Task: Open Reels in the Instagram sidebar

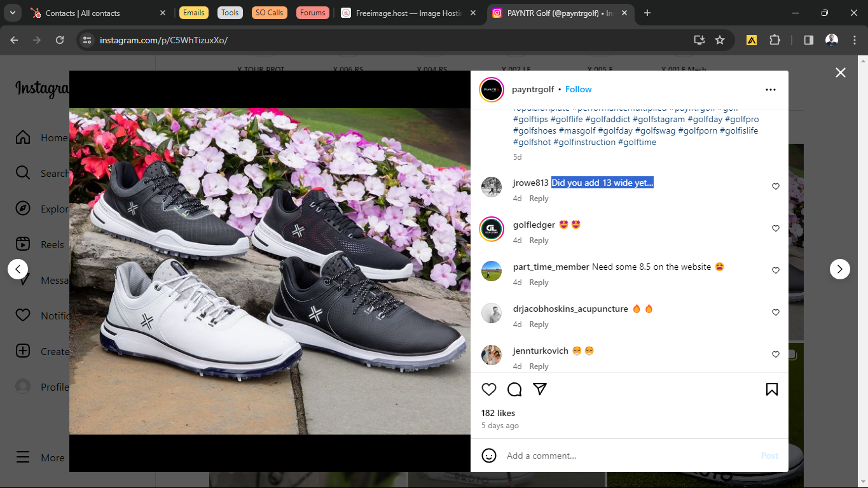Action: click(41, 244)
